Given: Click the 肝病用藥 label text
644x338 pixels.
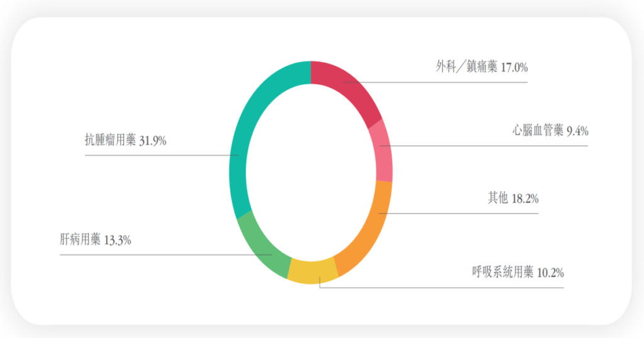Looking at the screenshot, I should [80, 239].
